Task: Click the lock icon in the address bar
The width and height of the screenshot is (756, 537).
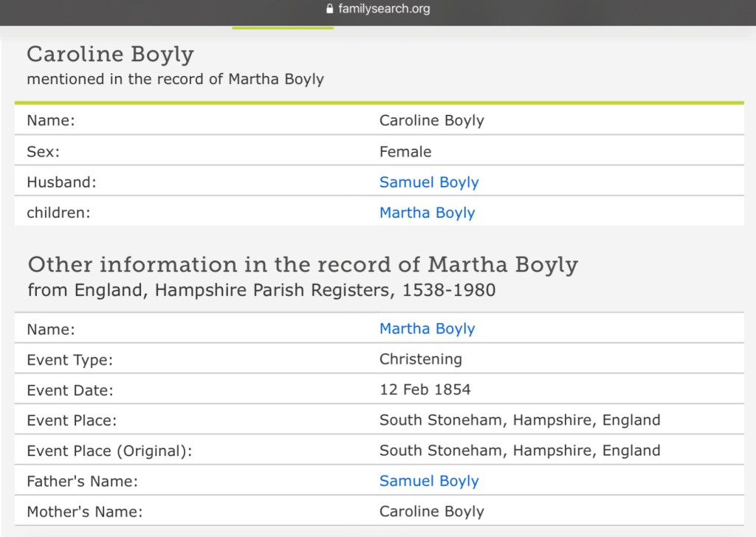Action: tap(329, 10)
